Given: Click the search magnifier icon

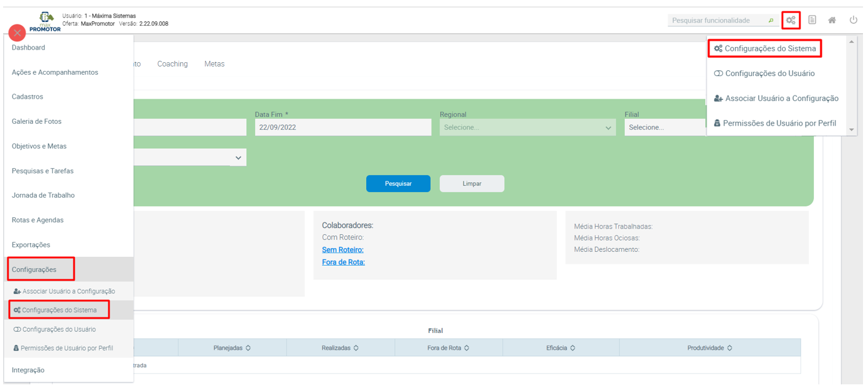Looking at the screenshot, I should 771,21.
